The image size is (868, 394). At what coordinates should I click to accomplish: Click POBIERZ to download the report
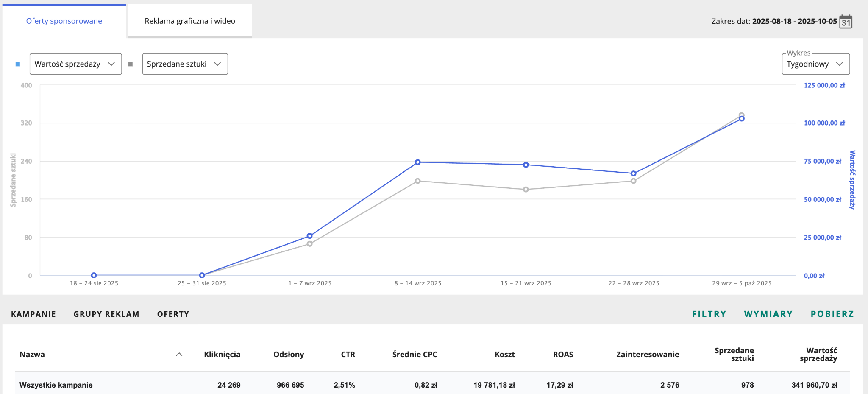click(x=832, y=314)
